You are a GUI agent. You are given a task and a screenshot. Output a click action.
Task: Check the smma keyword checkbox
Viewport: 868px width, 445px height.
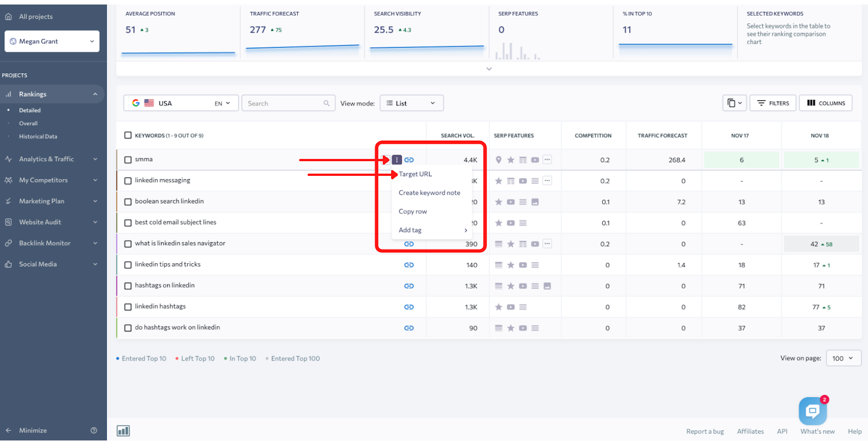[x=128, y=160]
